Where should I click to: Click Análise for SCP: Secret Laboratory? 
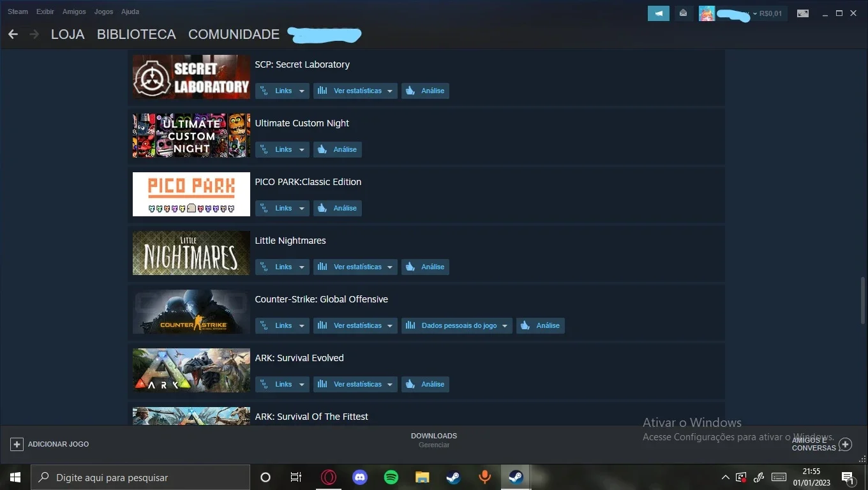425,91
